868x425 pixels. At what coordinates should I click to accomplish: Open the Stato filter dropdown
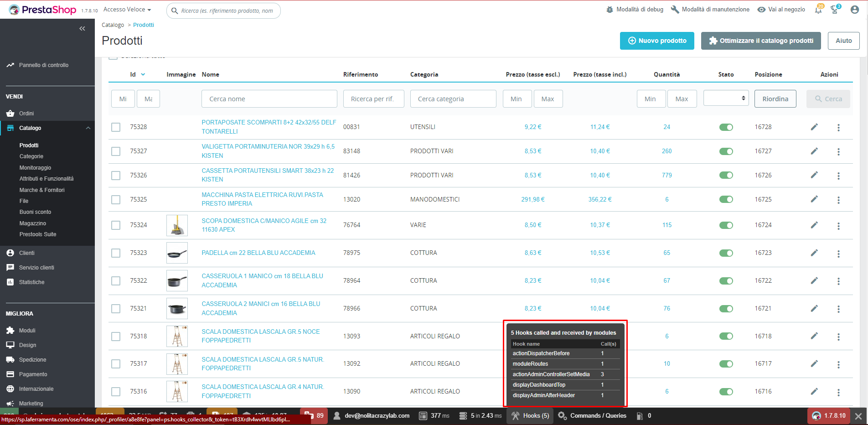click(726, 98)
